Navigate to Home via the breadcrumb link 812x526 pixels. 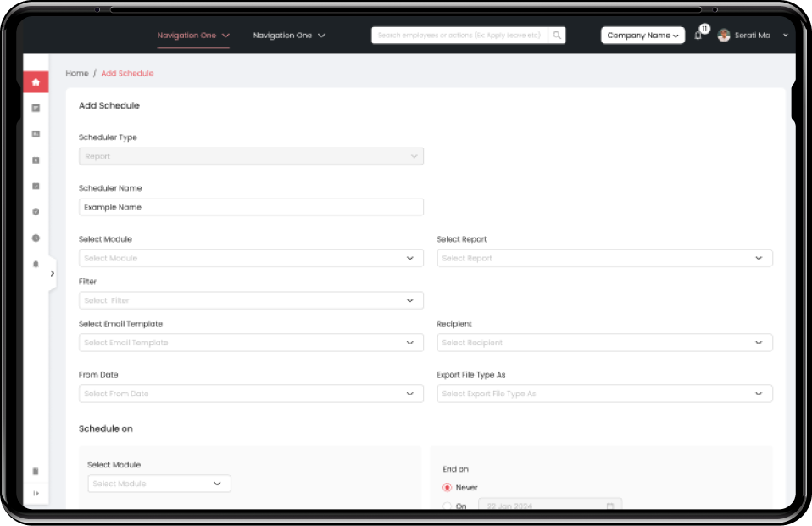(76, 73)
